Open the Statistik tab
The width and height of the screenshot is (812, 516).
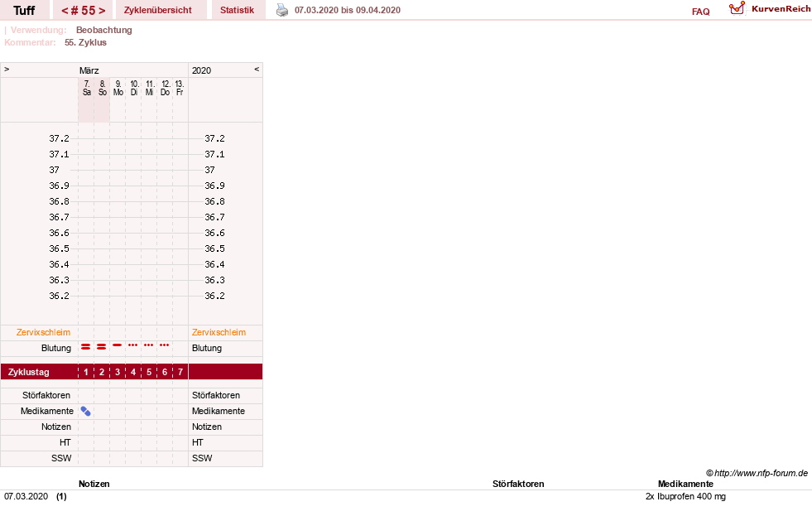238,11
